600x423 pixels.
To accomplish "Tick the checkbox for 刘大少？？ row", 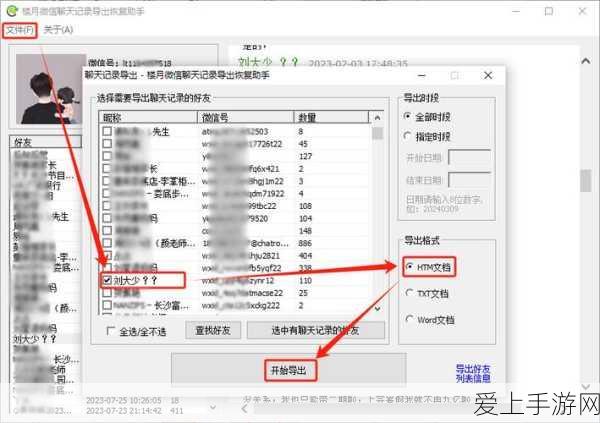I will [107, 280].
